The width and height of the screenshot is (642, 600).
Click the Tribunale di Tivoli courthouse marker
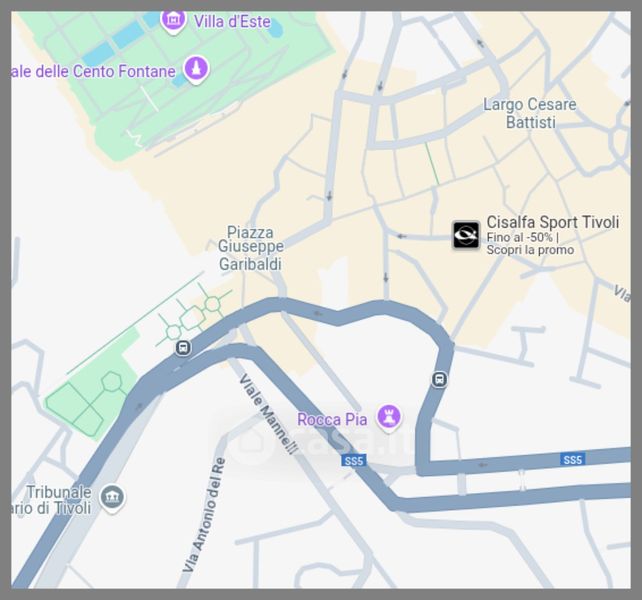point(112,498)
